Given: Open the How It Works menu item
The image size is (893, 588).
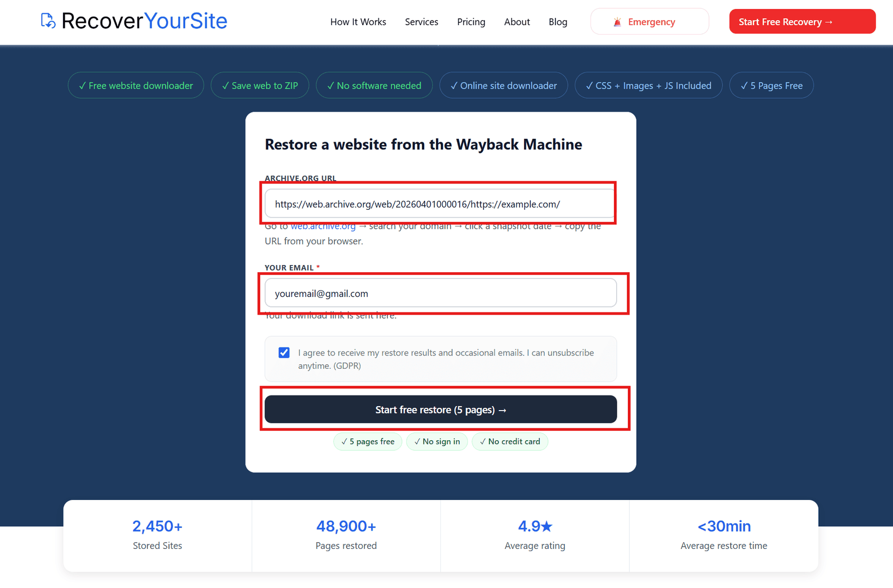Looking at the screenshot, I should tap(358, 22).
